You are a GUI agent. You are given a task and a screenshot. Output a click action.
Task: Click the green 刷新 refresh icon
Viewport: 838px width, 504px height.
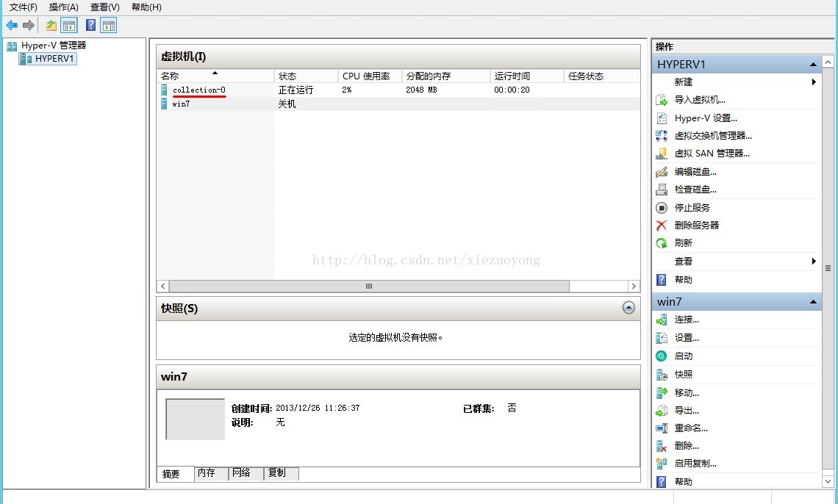(x=662, y=243)
